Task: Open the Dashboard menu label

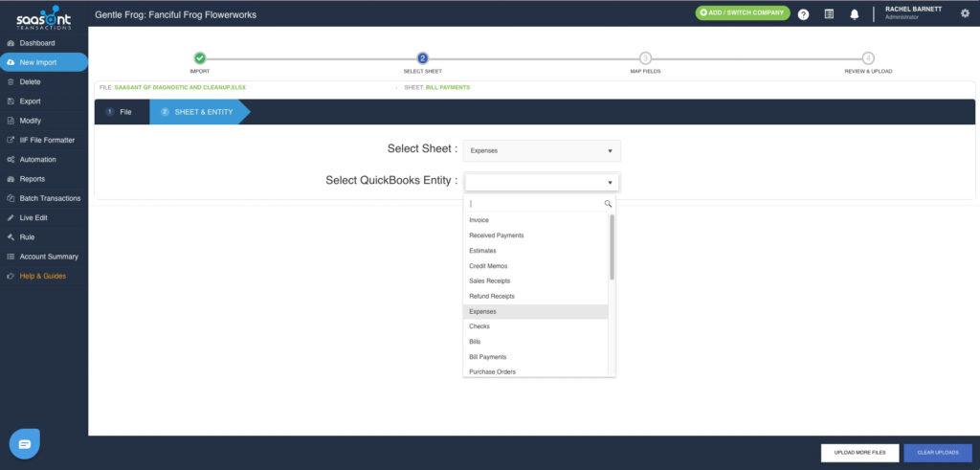Action: pos(37,43)
